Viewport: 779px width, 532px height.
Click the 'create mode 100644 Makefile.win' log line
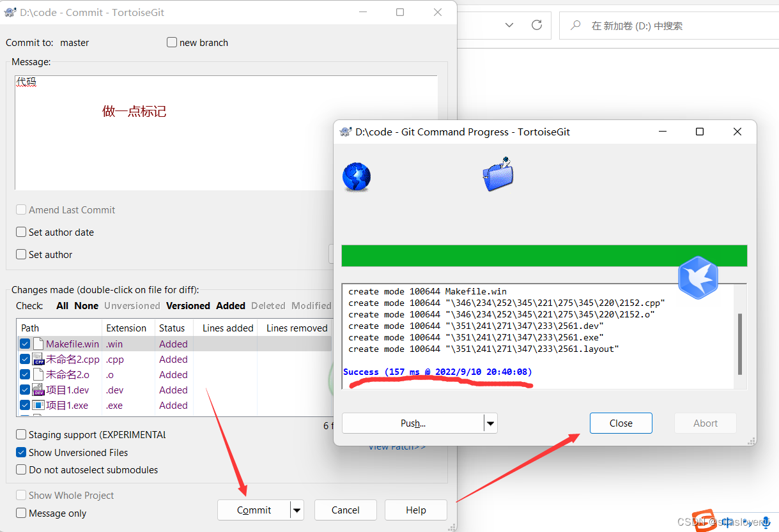click(428, 291)
